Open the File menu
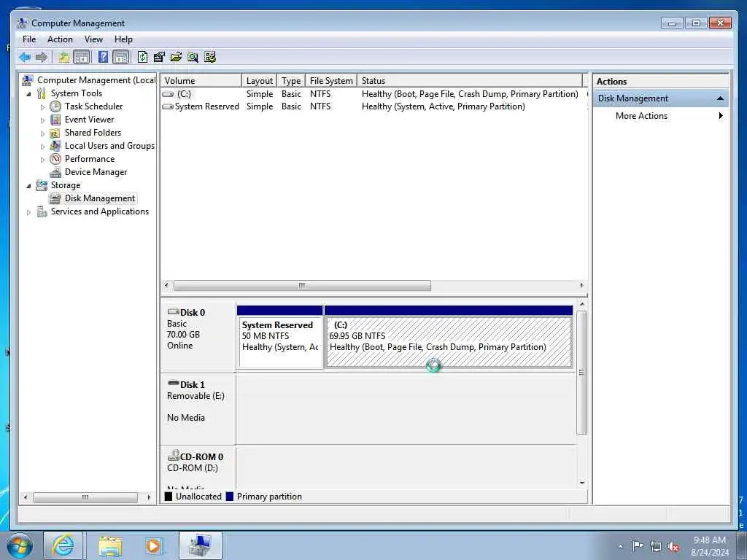Viewport: 747px width, 560px height. (29, 39)
